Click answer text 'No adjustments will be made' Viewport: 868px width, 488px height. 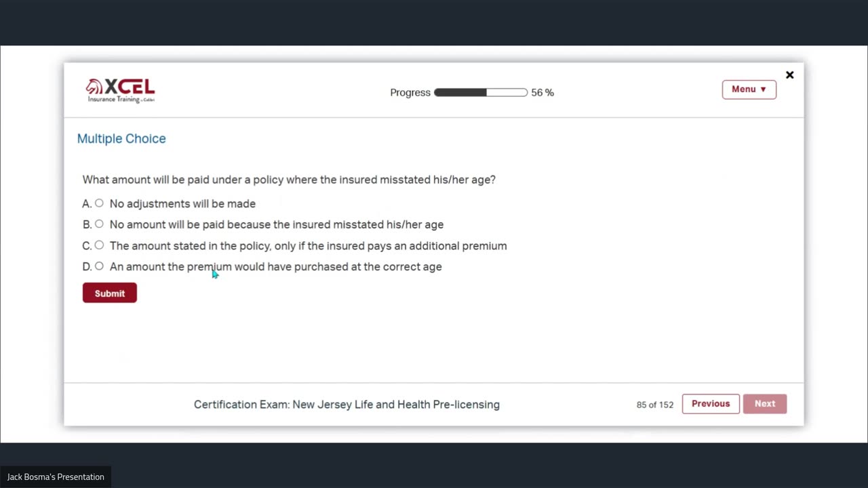(182, 204)
